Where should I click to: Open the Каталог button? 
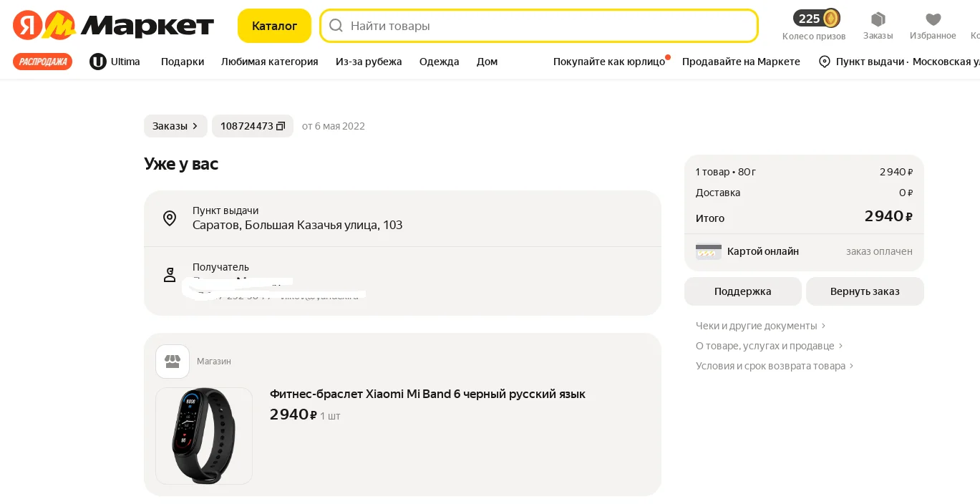[274, 26]
